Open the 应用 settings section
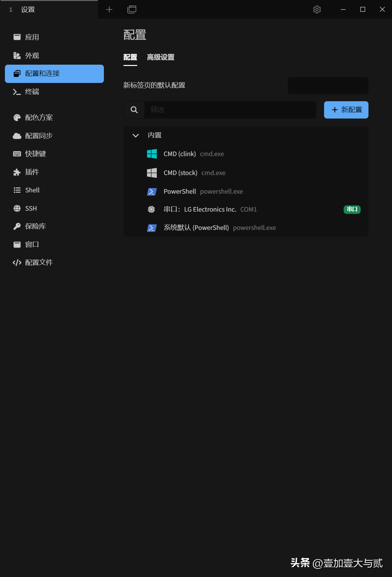The height and width of the screenshot is (577, 392). tap(54, 37)
